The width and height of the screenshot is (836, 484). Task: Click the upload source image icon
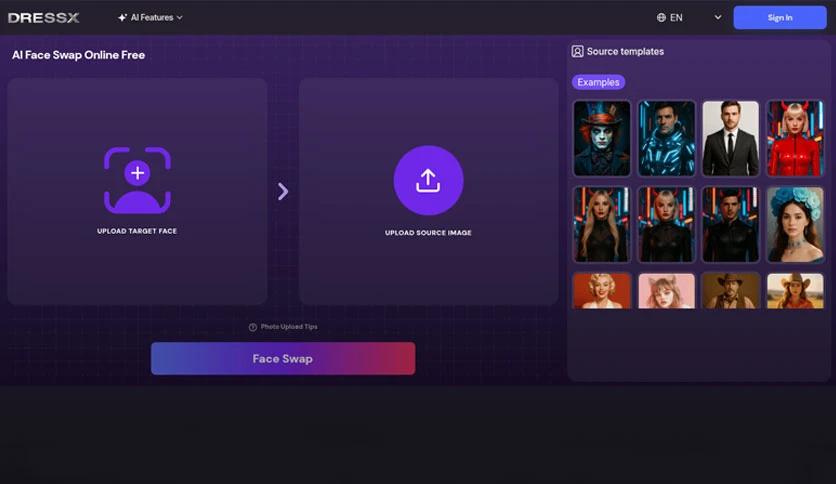click(428, 180)
